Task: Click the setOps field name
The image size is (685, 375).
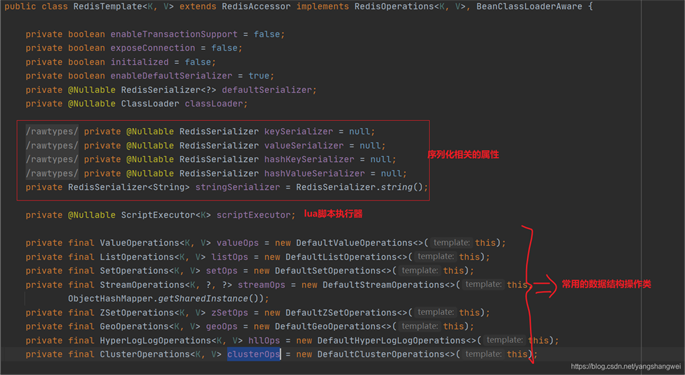Action: point(221,271)
